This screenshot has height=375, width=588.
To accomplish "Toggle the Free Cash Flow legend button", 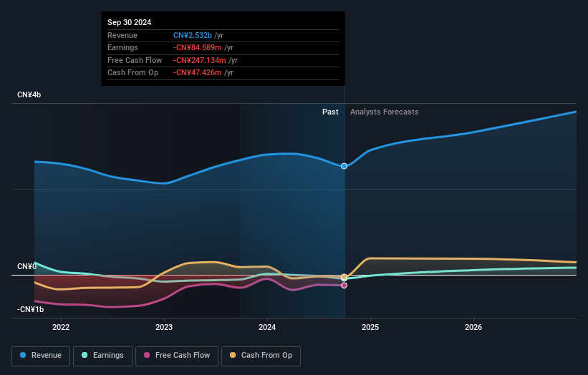I will click(x=177, y=356).
